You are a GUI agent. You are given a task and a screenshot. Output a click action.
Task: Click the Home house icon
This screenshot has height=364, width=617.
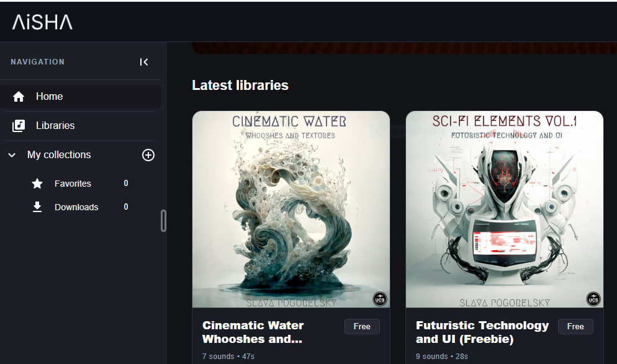click(x=19, y=97)
